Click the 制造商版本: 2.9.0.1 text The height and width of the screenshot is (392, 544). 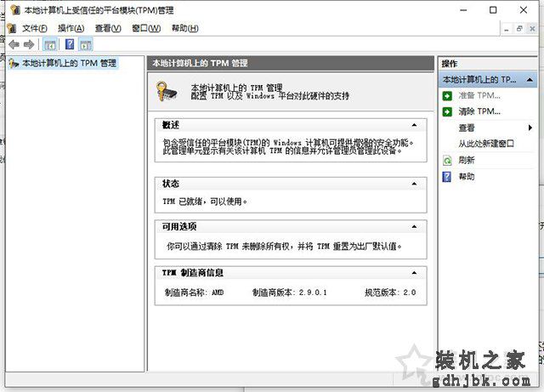289,293
